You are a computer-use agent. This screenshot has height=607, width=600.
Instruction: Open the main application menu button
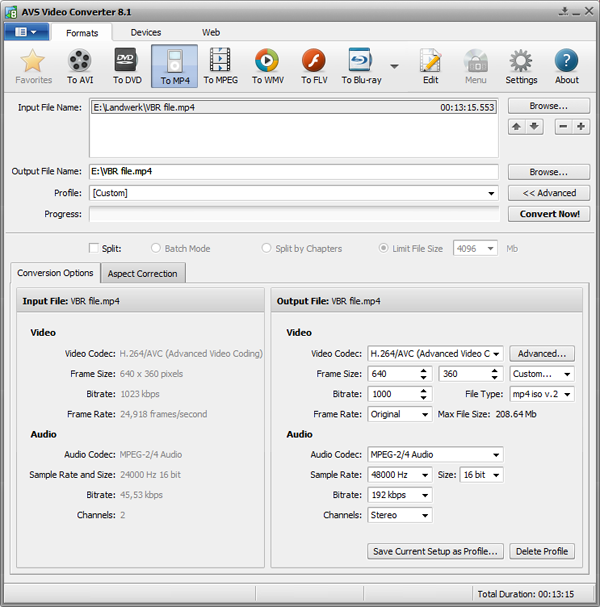26,32
